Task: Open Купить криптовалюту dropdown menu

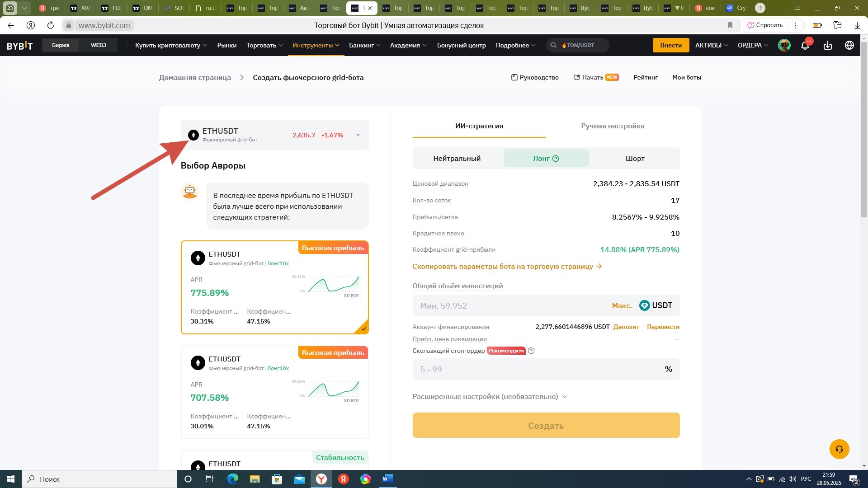Action: (x=171, y=45)
